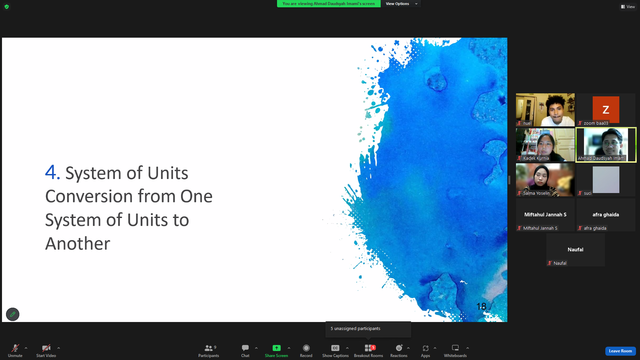640x360 pixels.
Task: Open audio options arrow beside Unmute
Action: tap(26, 348)
